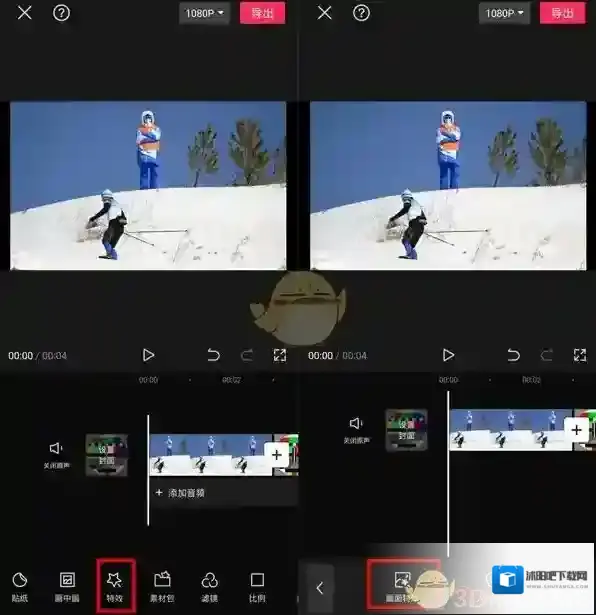
Task: Select the 画中画 picture-in-picture tool
Action: point(67,587)
